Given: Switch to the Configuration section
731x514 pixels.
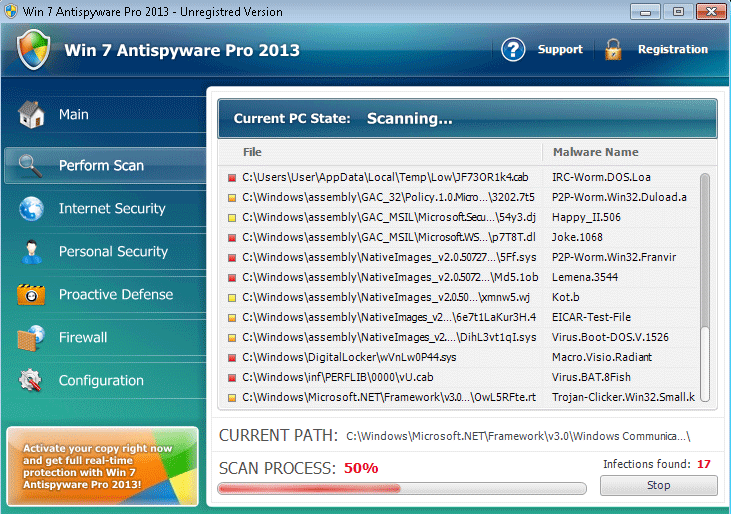Looking at the screenshot, I should [101, 381].
